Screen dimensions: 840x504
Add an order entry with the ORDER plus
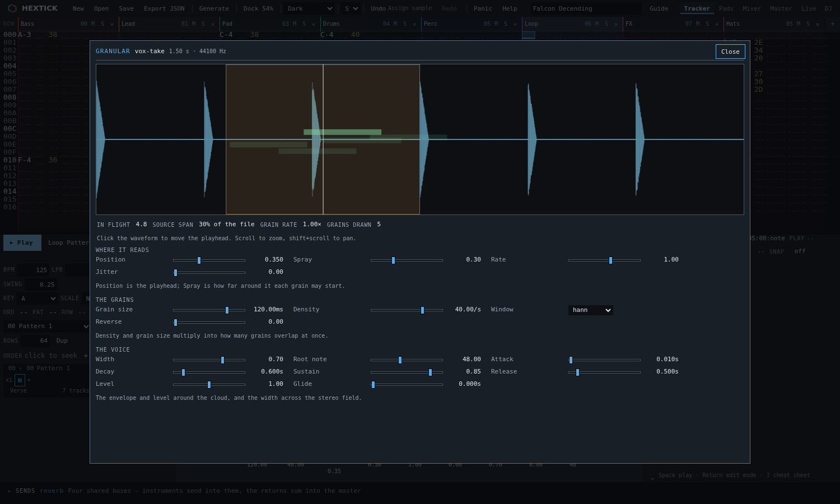pos(86,356)
